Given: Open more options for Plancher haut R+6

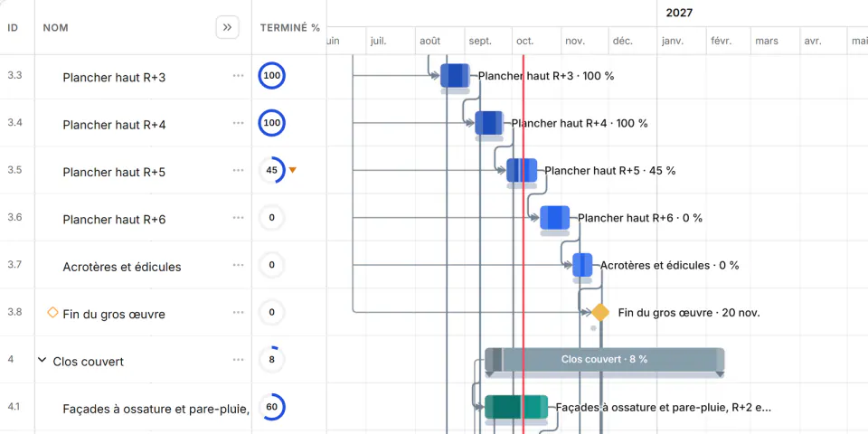Looking at the screenshot, I should point(238,218).
